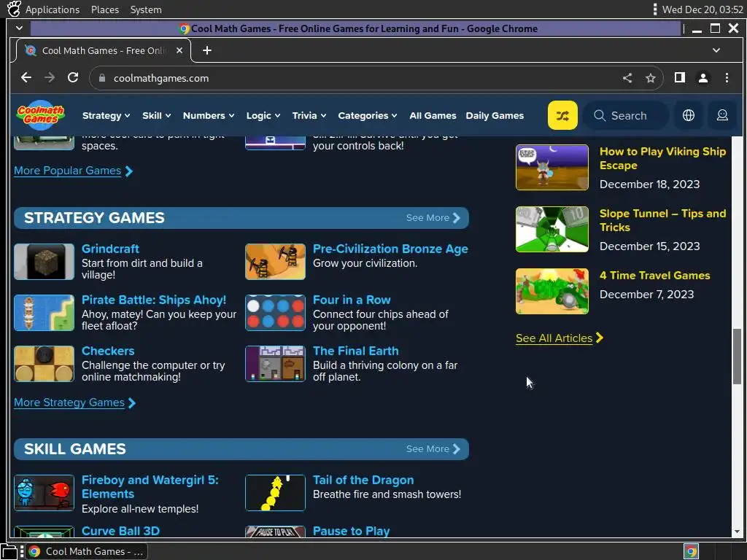This screenshot has height=560, width=747.
Task: Expand the Numbers menu dropdown
Action: [x=208, y=115]
